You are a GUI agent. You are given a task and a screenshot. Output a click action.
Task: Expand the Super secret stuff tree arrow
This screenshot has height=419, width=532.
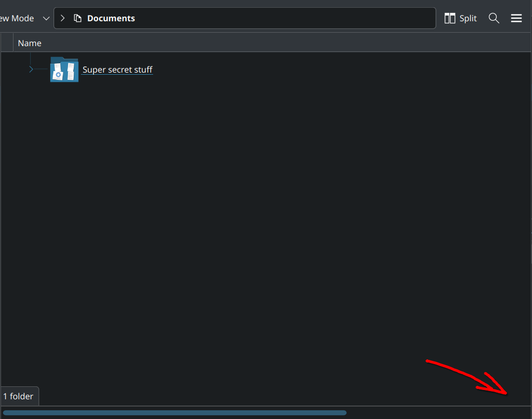31,69
